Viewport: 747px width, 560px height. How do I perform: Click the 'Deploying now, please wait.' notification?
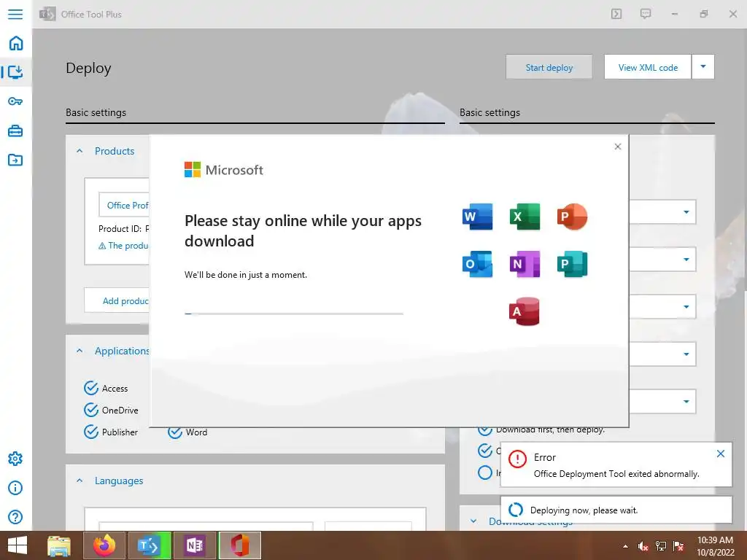[616, 510]
